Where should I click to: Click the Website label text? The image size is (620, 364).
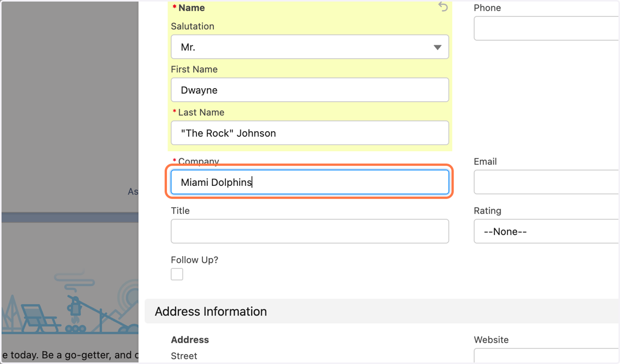point(491,340)
